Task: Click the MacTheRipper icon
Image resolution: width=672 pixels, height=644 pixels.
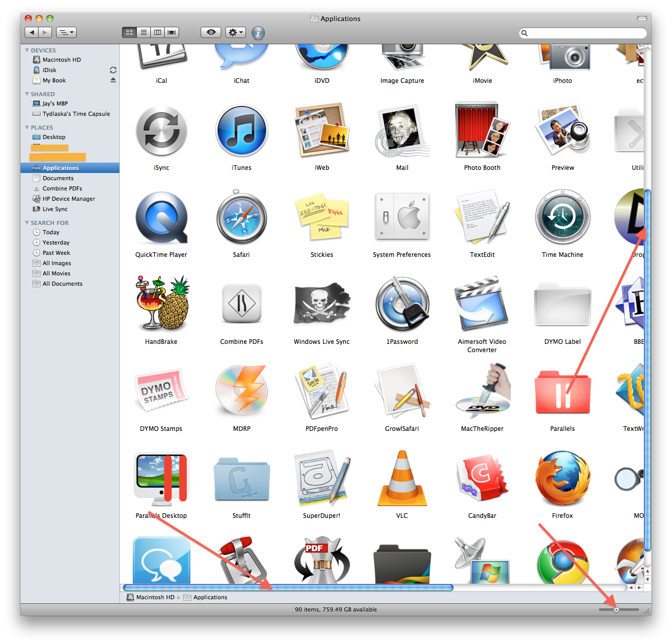Action: coord(482,391)
